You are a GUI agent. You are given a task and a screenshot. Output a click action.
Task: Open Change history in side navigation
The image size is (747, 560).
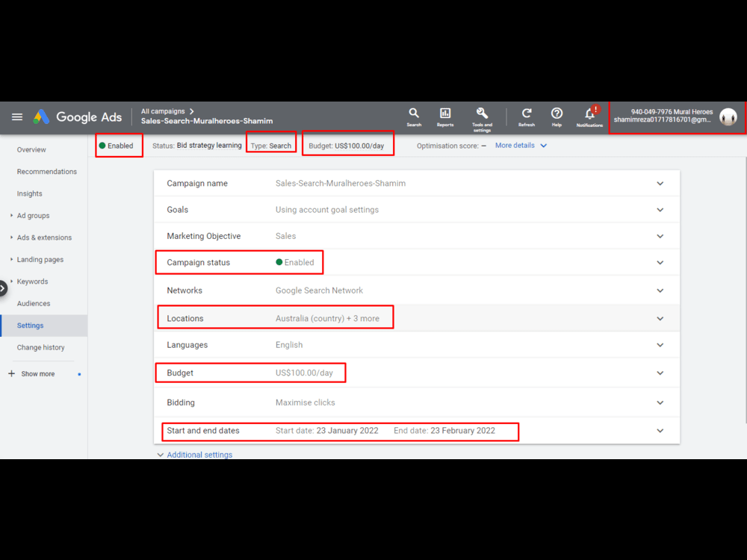click(41, 347)
